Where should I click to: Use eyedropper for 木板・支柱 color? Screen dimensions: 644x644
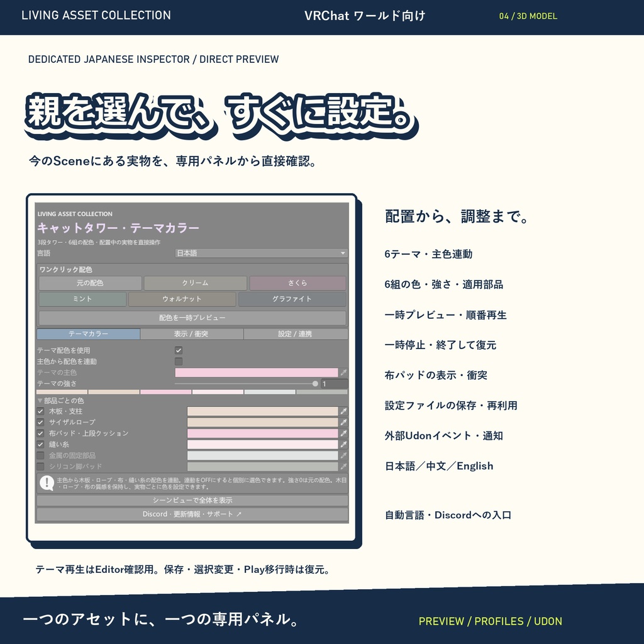coord(343,411)
